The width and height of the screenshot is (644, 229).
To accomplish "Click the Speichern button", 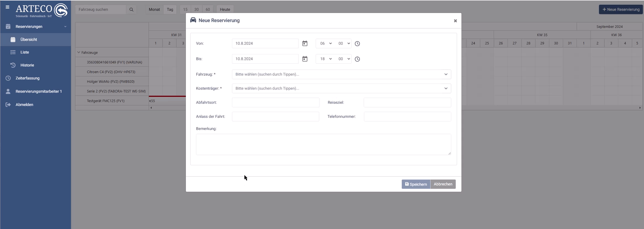I will tap(416, 184).
